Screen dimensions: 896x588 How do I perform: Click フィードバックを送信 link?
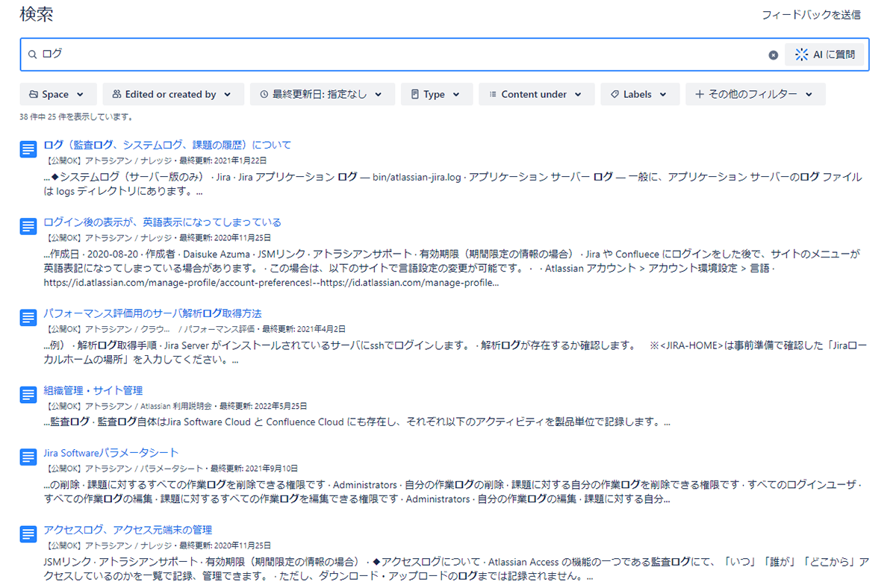[811, 15]
